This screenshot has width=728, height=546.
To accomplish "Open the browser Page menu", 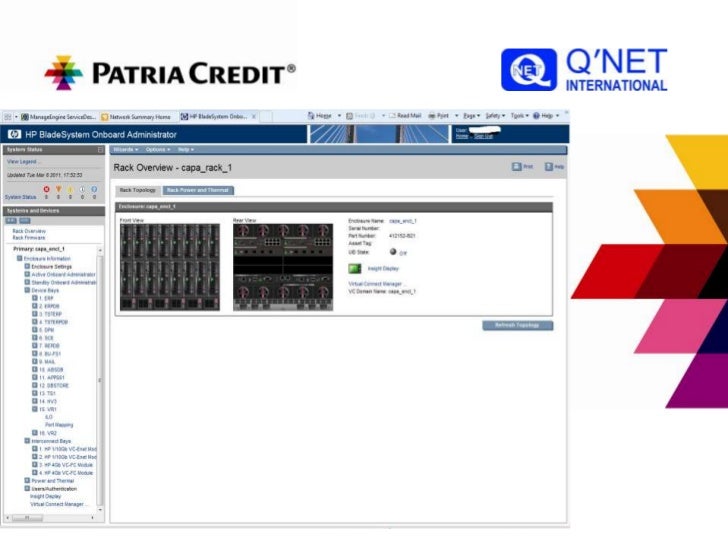I will point(472,116).
